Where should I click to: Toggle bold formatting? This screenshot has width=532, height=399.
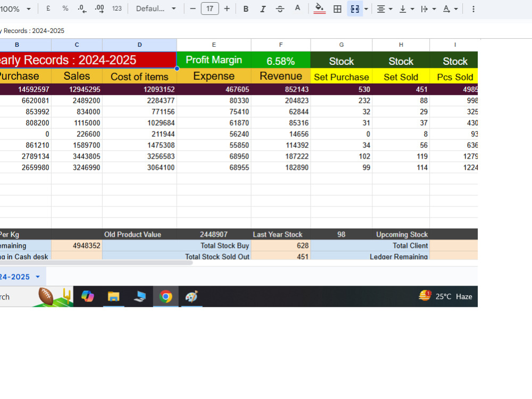coord(246,9)
